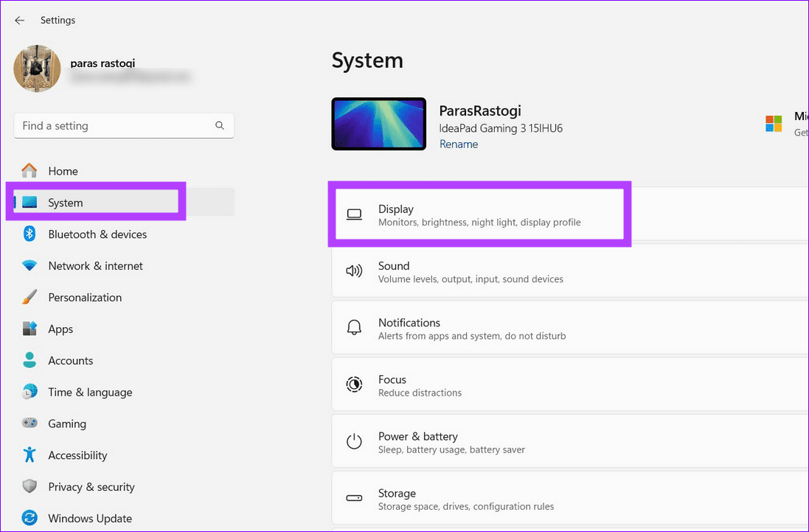The width and height of the screenshot is (809, 532).
Task: Open the Display settings row
Action: (479, 214)
